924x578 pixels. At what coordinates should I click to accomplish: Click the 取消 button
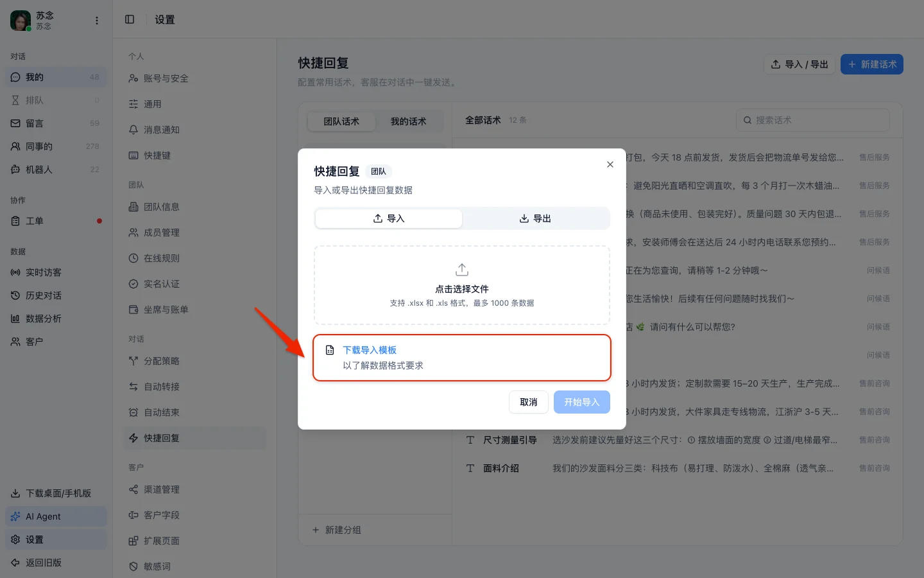click(529, 402)
